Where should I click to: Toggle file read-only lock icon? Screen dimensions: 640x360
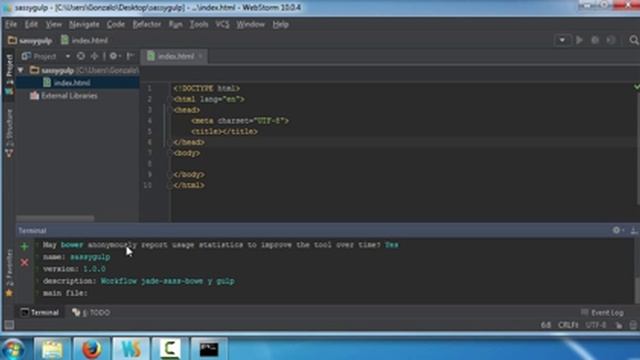(x=619, y=325)
